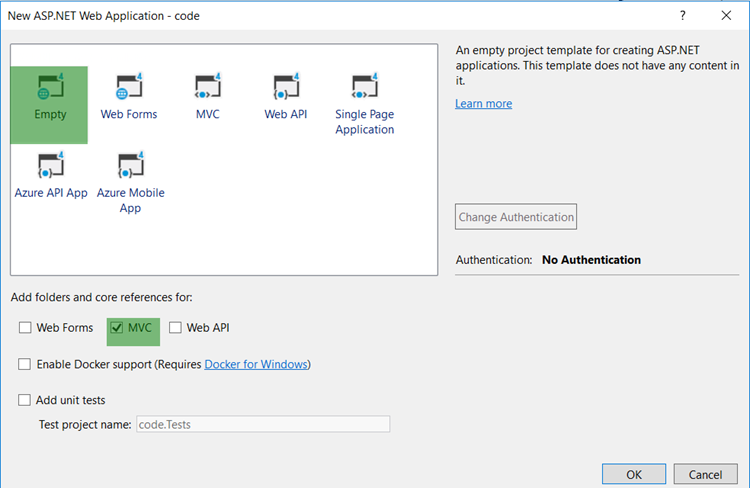Choose the Web Forms template icon
Screen dimensions: 750x488
tap(129, 87)
